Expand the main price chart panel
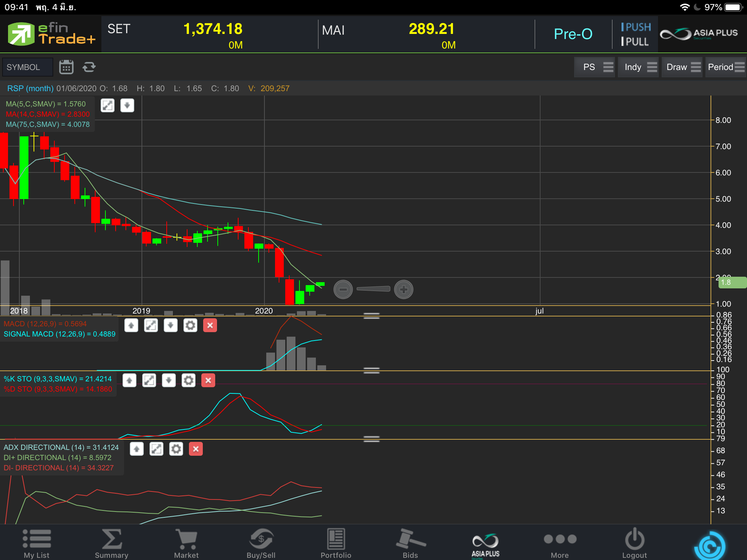This screenshot has width=747, height=560. click(x=108, y=106)
